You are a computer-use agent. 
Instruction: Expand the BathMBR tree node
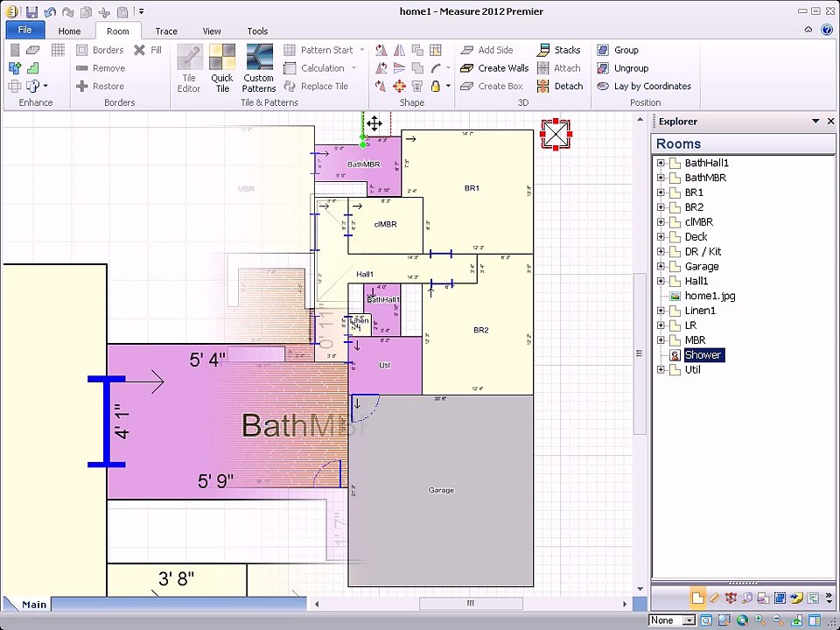click(x=661, y=178)
